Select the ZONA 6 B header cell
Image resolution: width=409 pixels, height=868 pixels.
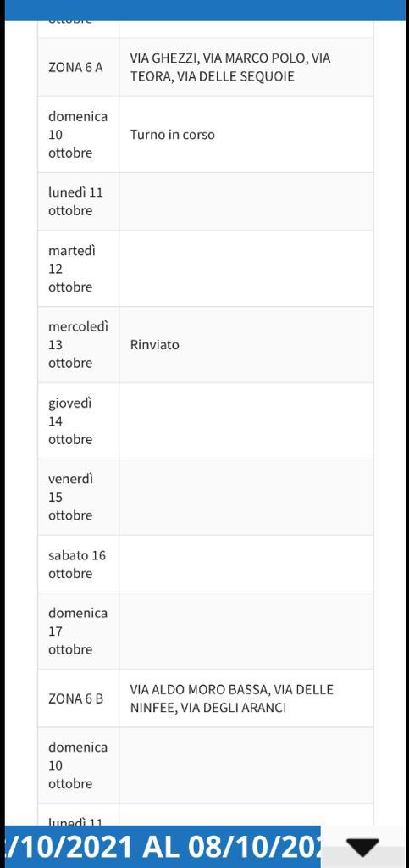pyautogui.click(x=79, y=698)
